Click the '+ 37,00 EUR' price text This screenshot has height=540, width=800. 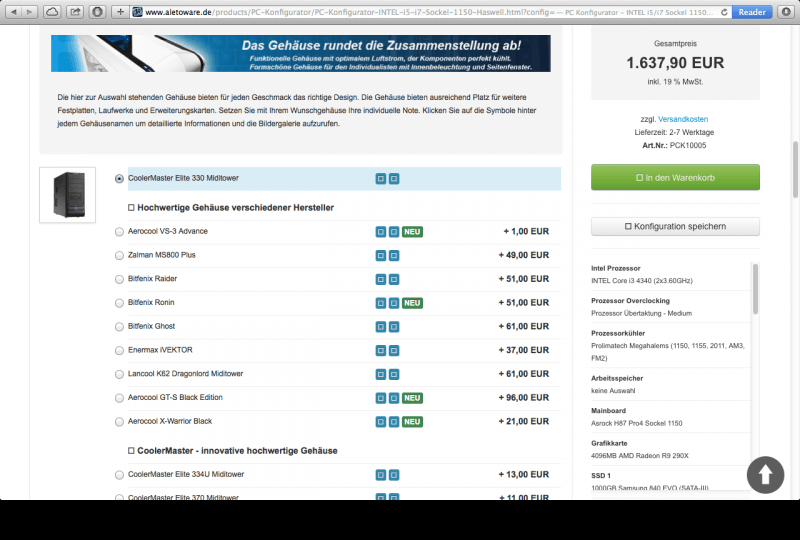coord(524,350)
